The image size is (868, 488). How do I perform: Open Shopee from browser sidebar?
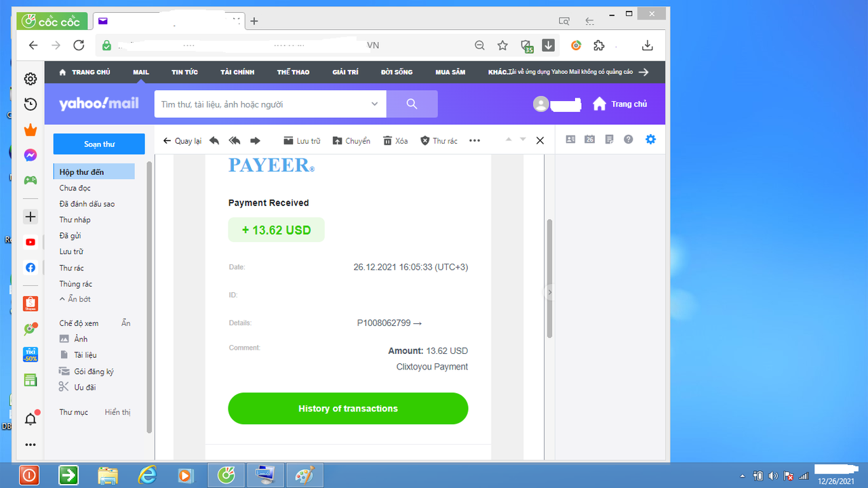(31, 304)
